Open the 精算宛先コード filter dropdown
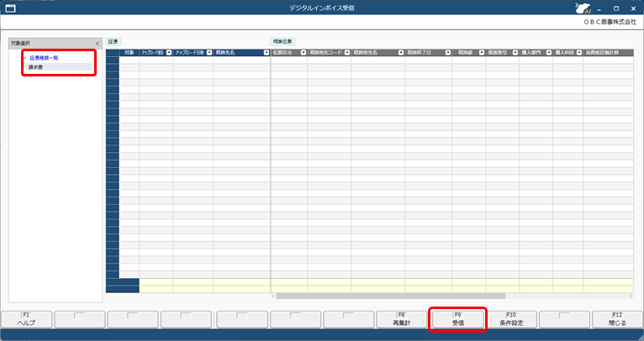The height and width of the screenshot is (341, 644). click(x=346, y=52)
